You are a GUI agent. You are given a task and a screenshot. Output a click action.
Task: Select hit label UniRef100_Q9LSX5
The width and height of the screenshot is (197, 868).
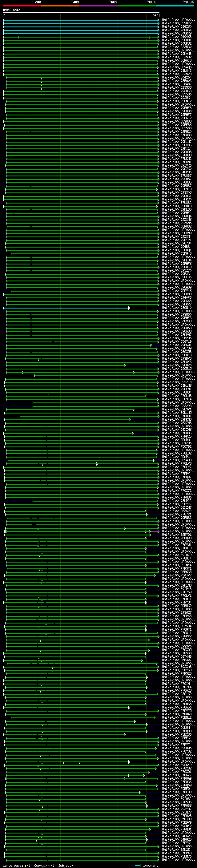(177, 301)
